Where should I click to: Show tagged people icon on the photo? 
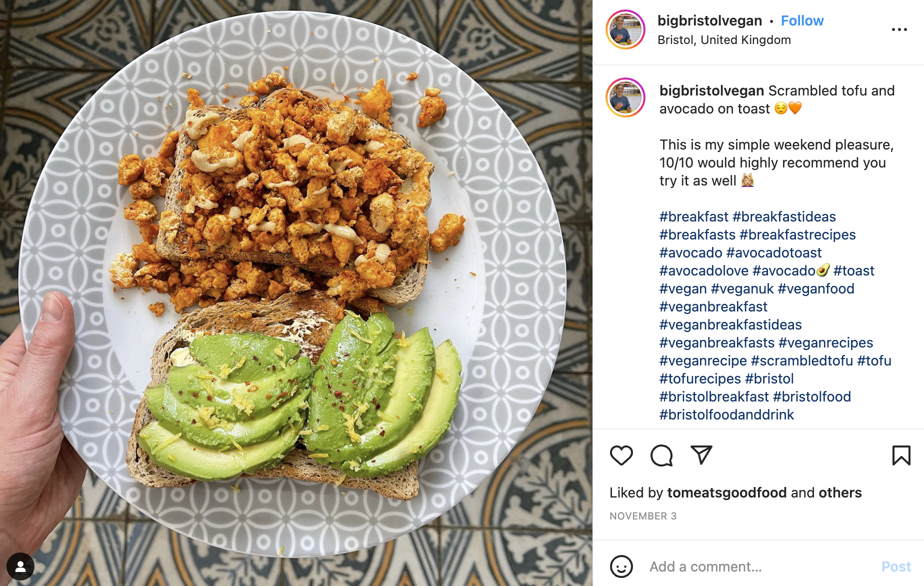tap(20, 566)
